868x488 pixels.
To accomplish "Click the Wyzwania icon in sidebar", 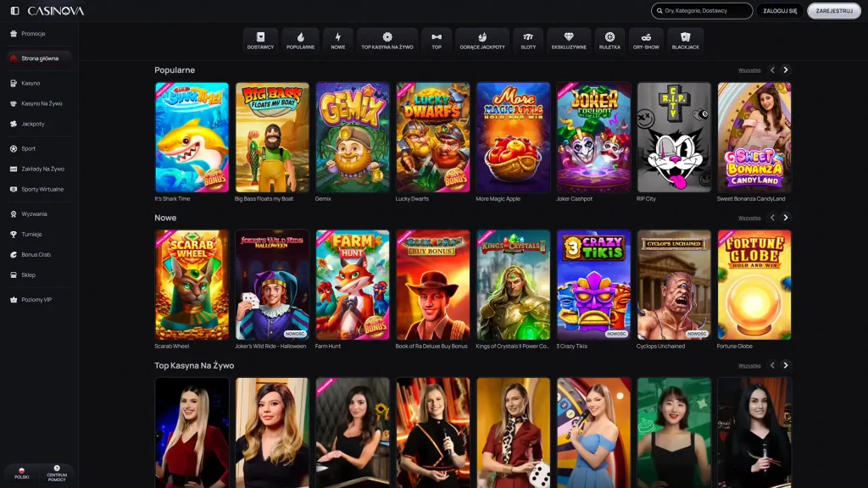I will [x=14, y=213].
